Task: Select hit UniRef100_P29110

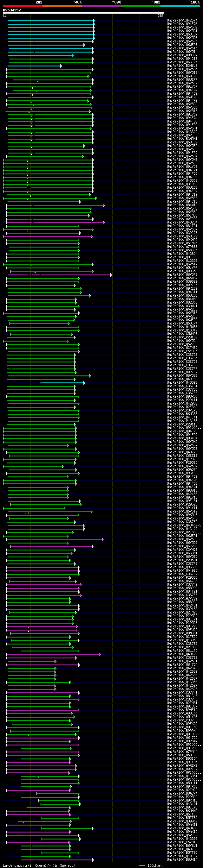Action: [x=182, y=425]
